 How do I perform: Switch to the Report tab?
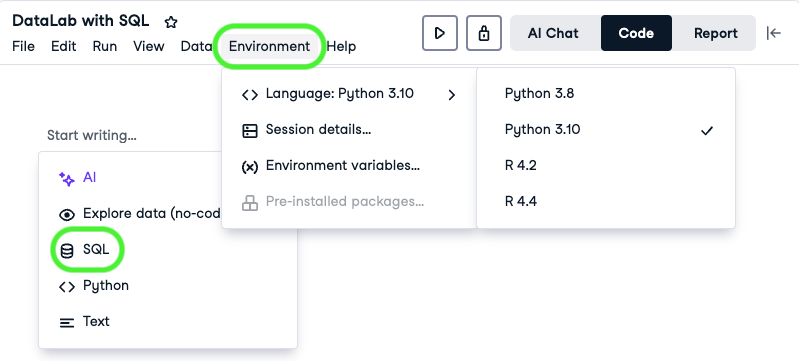click(x=715, y=33)
